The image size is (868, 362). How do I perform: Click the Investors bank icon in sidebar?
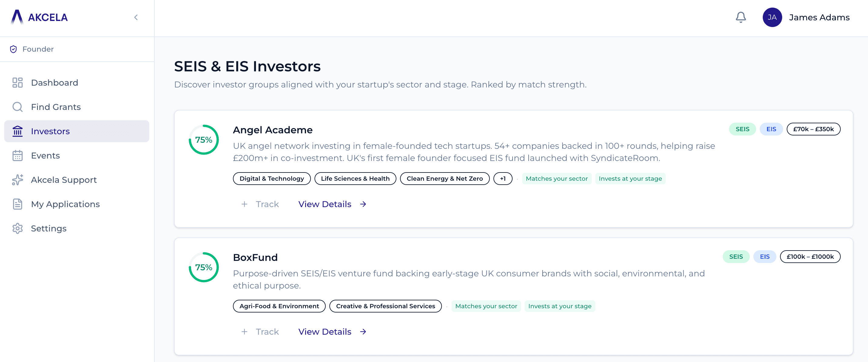pyautogui.click(x=17, y=131)
